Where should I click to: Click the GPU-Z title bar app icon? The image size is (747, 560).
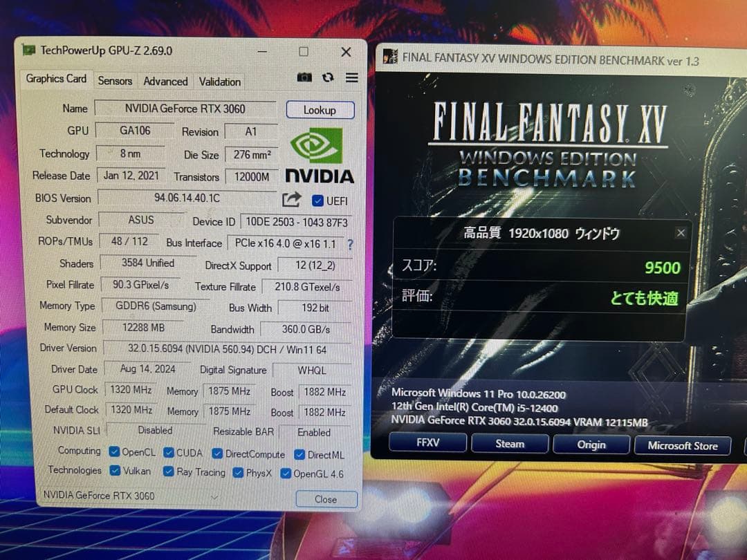[x=29, y=50]
